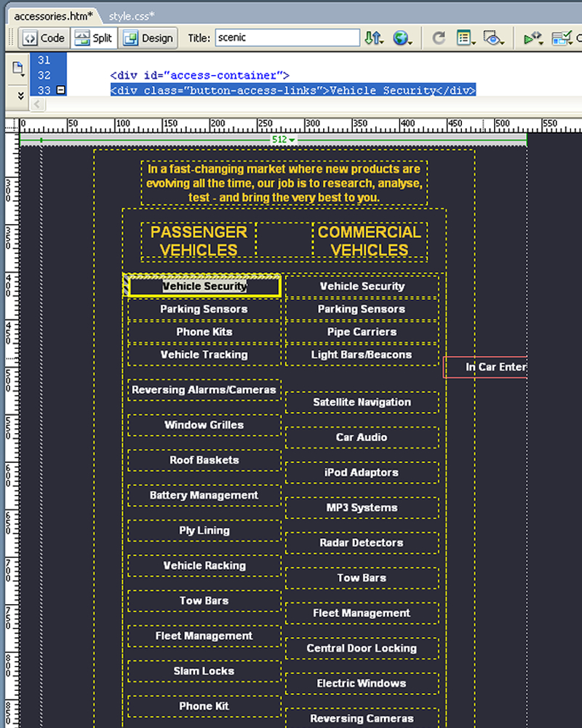Select Parking Sensors in commercial column

(362, 309)
